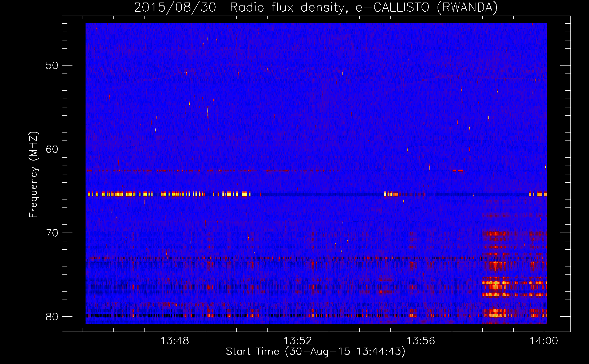Screen dimensions: 589x364
Task: Select the '70' frequency axis label
Action: click(x=52, y=233)
